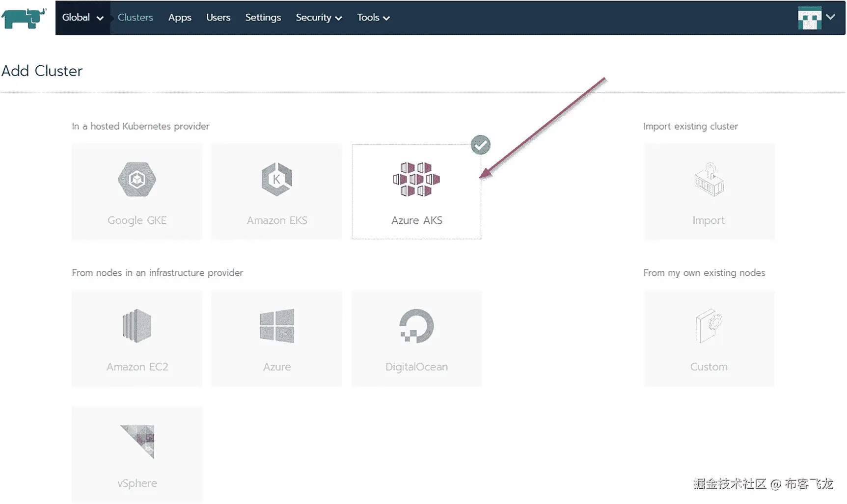Expand the Tools menu
This screenshot has height=504, width=847.
point(373,18)
